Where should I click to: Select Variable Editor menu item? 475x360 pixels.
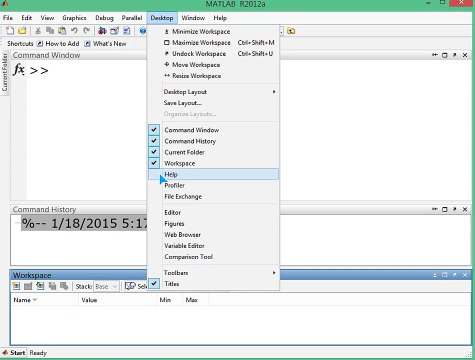[213, 246]
